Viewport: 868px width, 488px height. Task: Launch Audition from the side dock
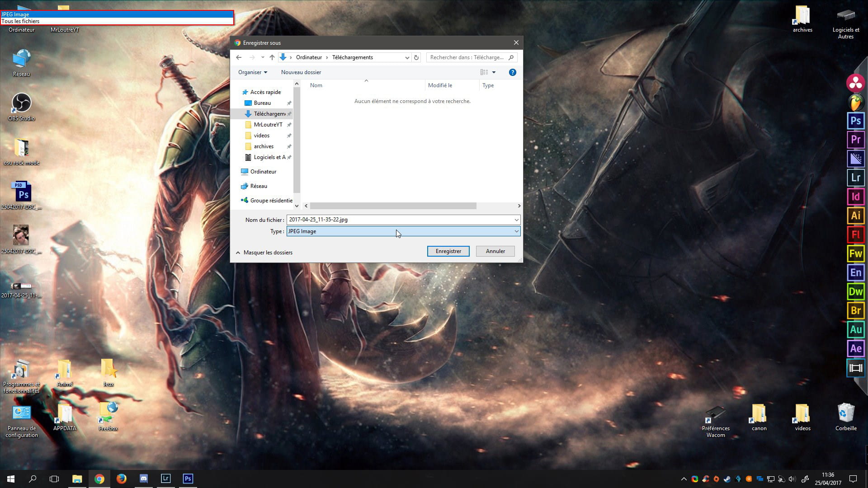point(855,329)
